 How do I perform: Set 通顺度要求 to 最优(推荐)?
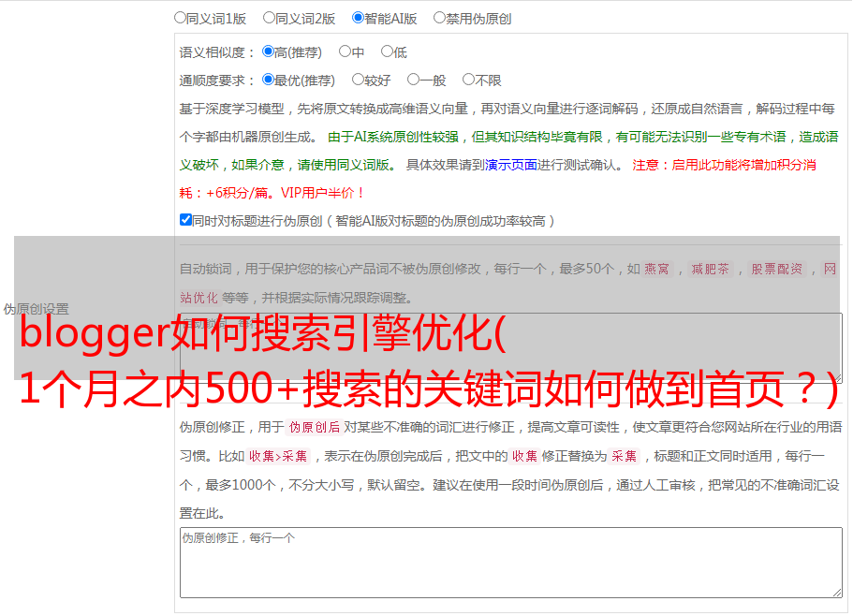tap(268, 80)
